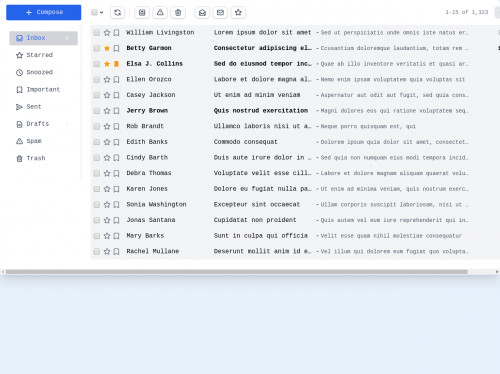Click the Compose button
Screen dimensions: 500x374
click(44, 12)
